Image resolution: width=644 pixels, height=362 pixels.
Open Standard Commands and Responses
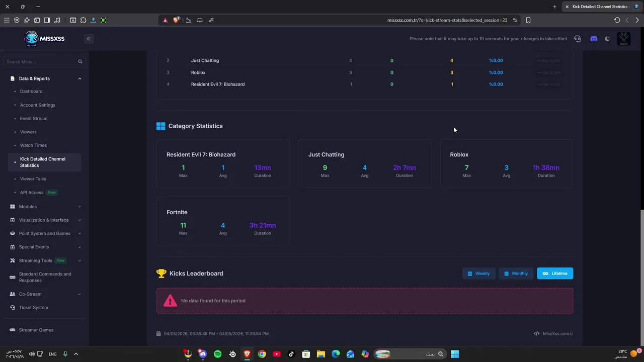[x=45, y=277]
